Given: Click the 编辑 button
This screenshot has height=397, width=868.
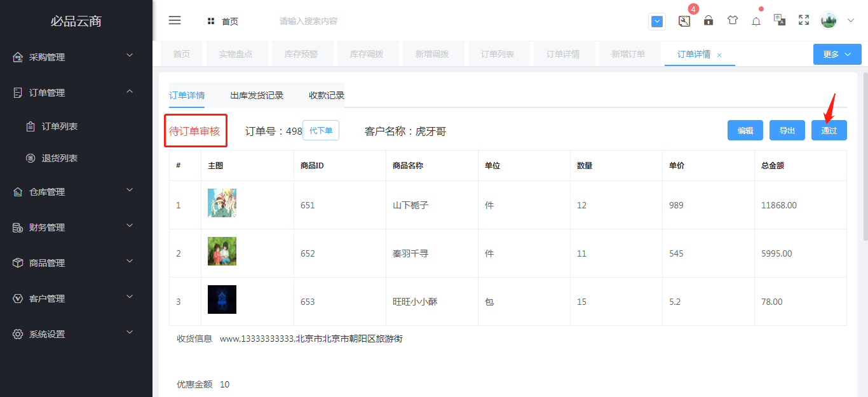Looking at the screenshot, I should [x=745, y=130].
